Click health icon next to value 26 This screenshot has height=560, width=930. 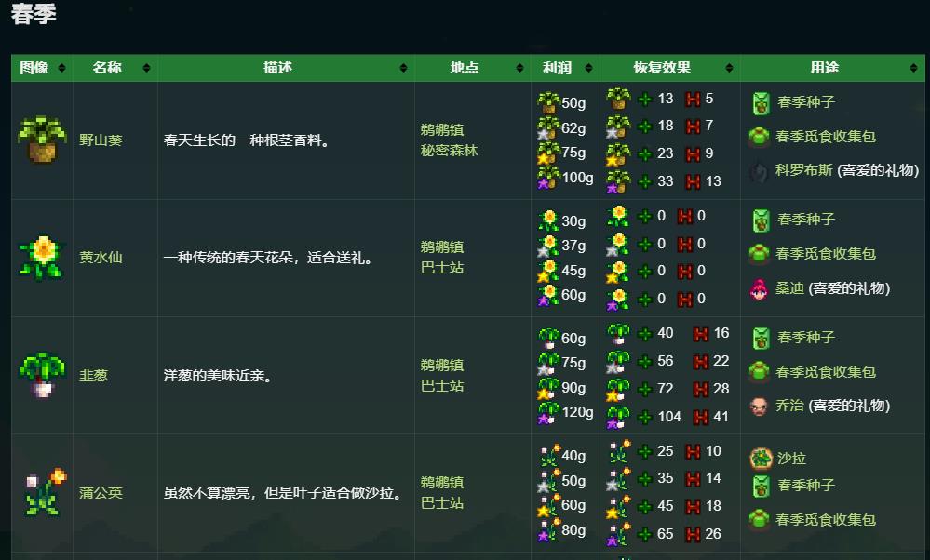pyautogui.click(x=693, y=535)
